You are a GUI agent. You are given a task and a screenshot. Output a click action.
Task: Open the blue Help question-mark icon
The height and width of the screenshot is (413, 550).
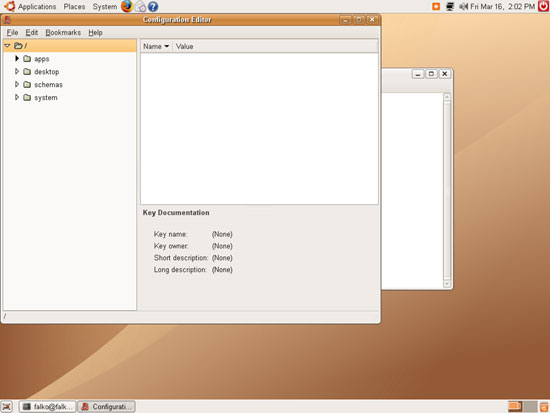pyautogui.click(x=153, y=6)
